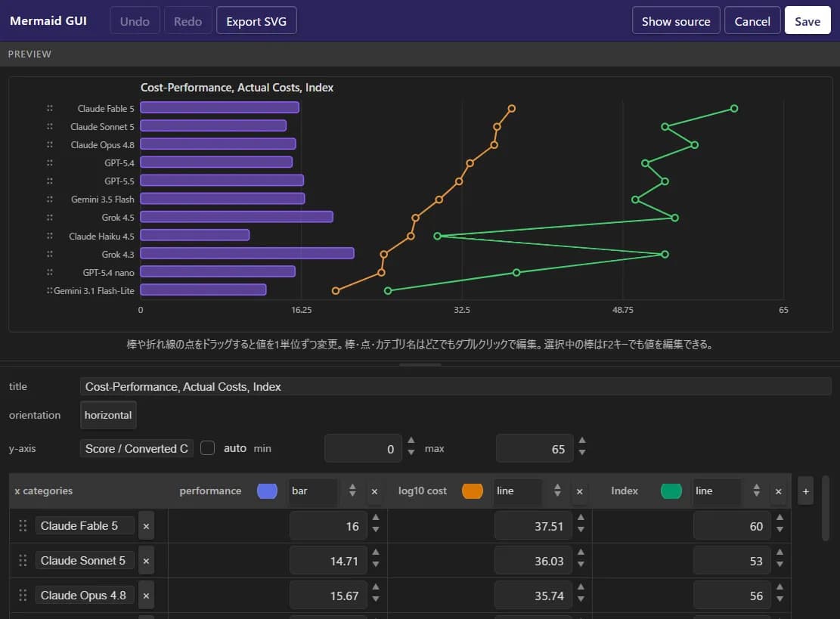Screen dimensions: 840x619
Task: Click the Redo button
Action: click(188, 21)
